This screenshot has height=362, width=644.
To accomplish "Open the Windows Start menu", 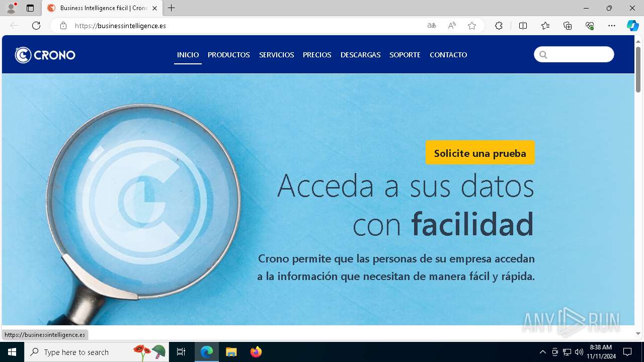I will click(x=12, y=352).
